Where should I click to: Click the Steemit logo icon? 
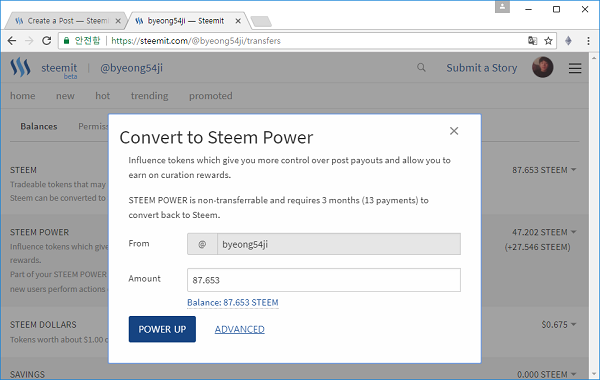click(20, 67)
